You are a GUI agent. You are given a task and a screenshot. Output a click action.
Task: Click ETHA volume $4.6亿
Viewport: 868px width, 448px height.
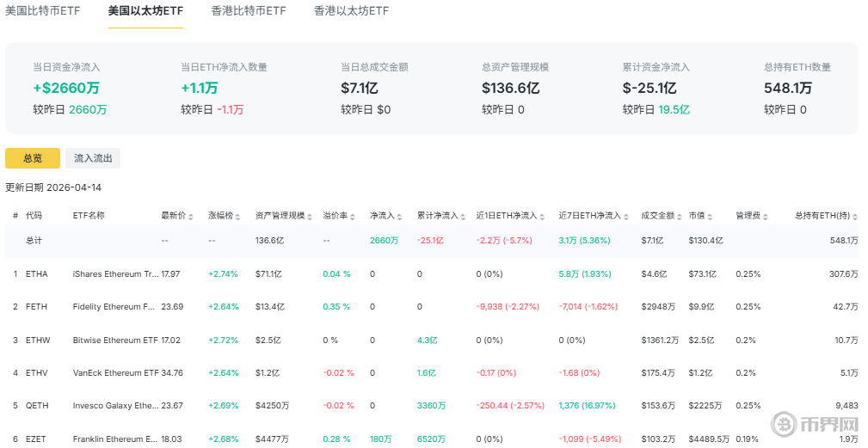(x=654, y=273)
